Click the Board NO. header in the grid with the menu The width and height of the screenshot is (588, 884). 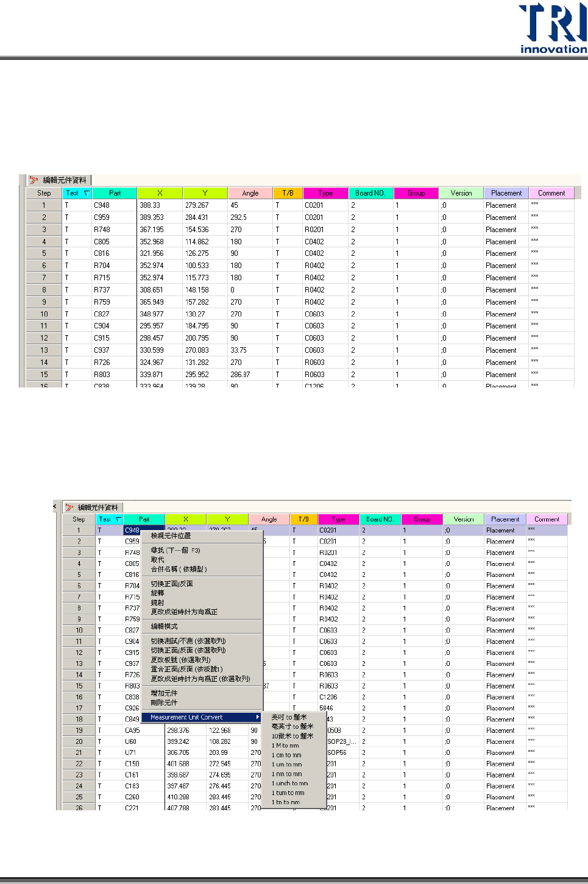380,520
